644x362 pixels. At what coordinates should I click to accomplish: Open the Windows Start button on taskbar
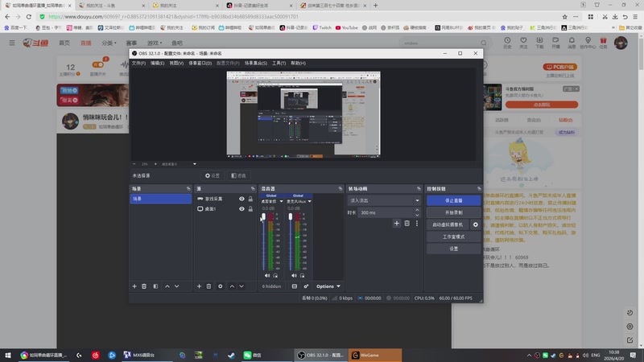point(8,355)
